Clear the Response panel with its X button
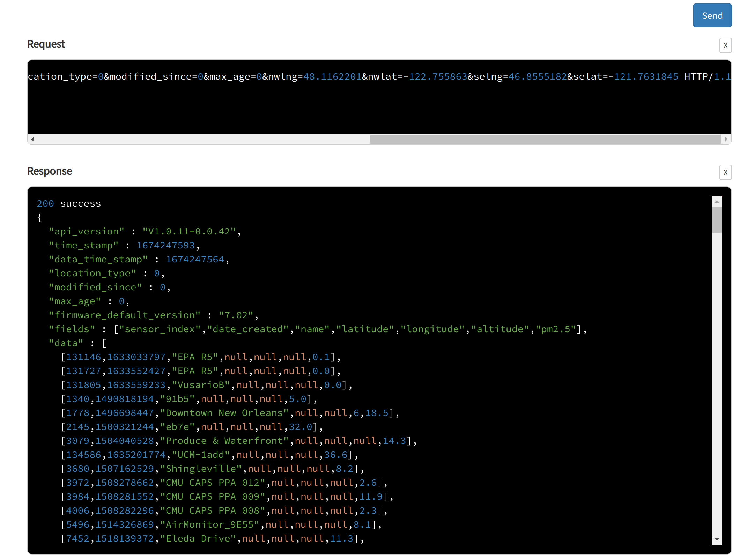Screen dimensions: 747x560 tap(725, 172)
